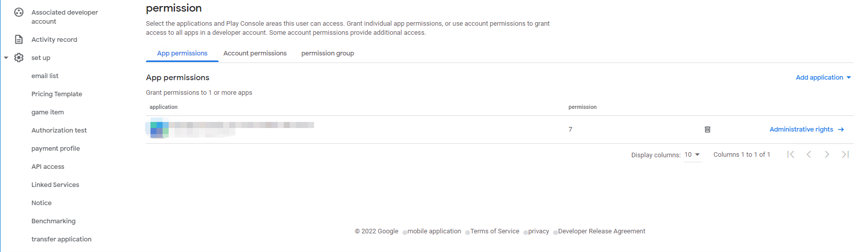Go to previous page arrow
The image size is (868, 252).
point(809,154)
